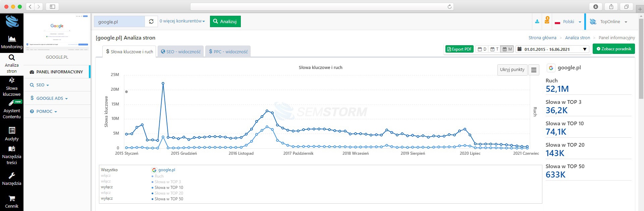Click the Google icon beside the google.pl summary heading

[x=551, y=68]
